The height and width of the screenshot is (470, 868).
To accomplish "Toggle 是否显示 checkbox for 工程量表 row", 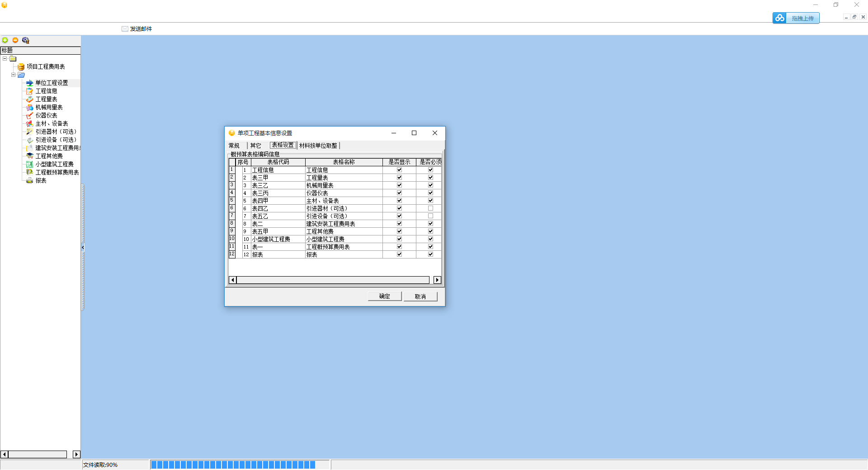I will pyautogui.click(x=400, y=178).
